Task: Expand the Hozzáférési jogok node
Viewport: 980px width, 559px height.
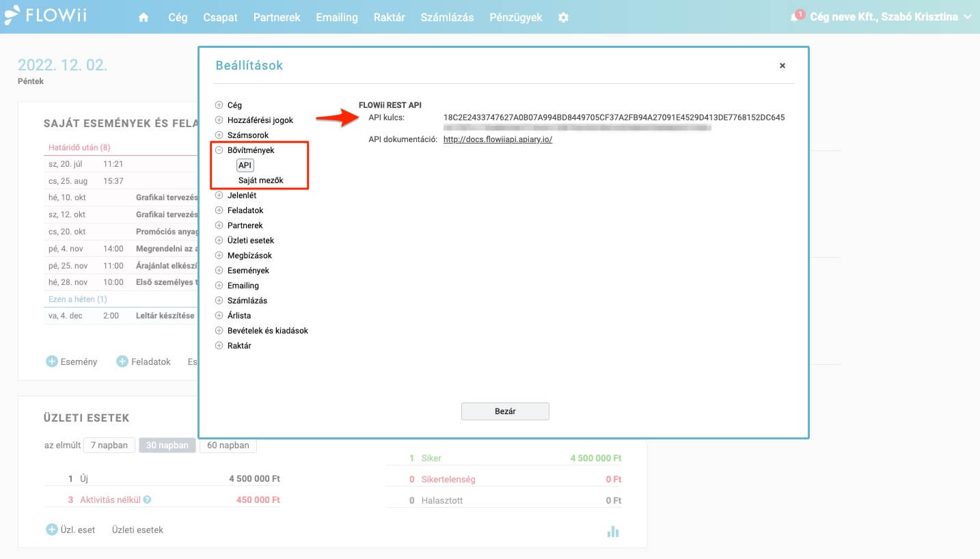Action: [x=219, y=120]
